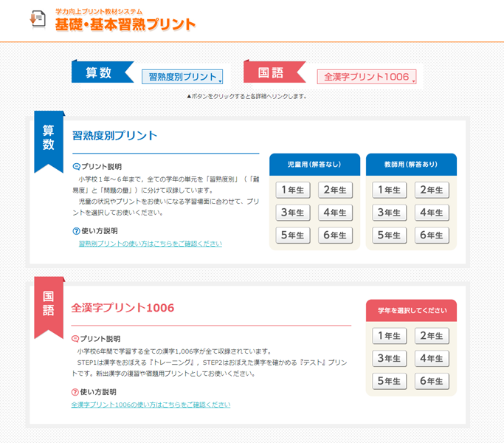Select 6年生 under 児童用(解答なし)
Image resolution: width=504 pixels, height=443 pixels.
(335, 236)
